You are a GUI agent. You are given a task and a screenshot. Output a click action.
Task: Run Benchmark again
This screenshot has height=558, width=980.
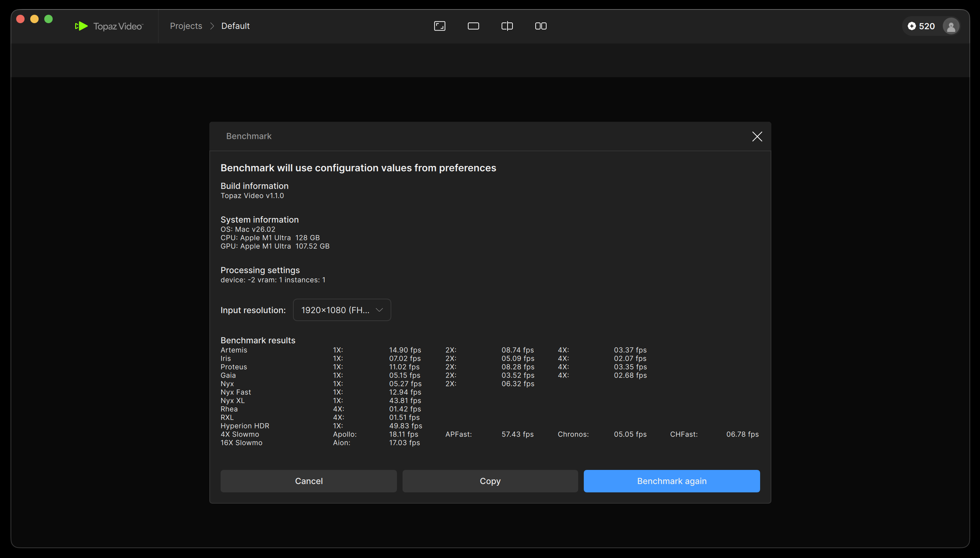(x=671, y=481)
